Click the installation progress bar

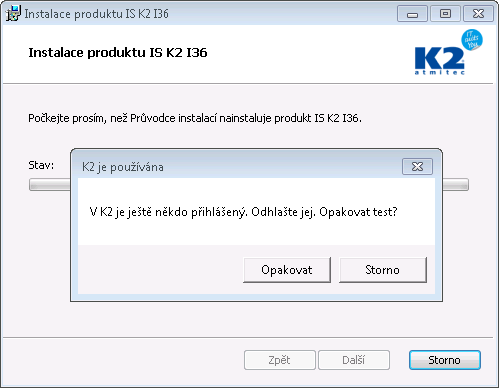(x=249, y=185)
